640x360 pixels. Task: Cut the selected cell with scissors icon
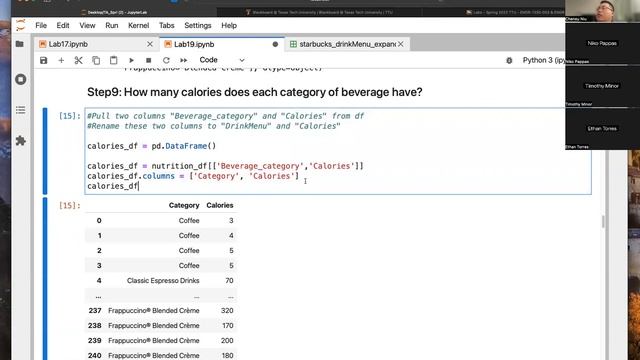pos(78,60)
